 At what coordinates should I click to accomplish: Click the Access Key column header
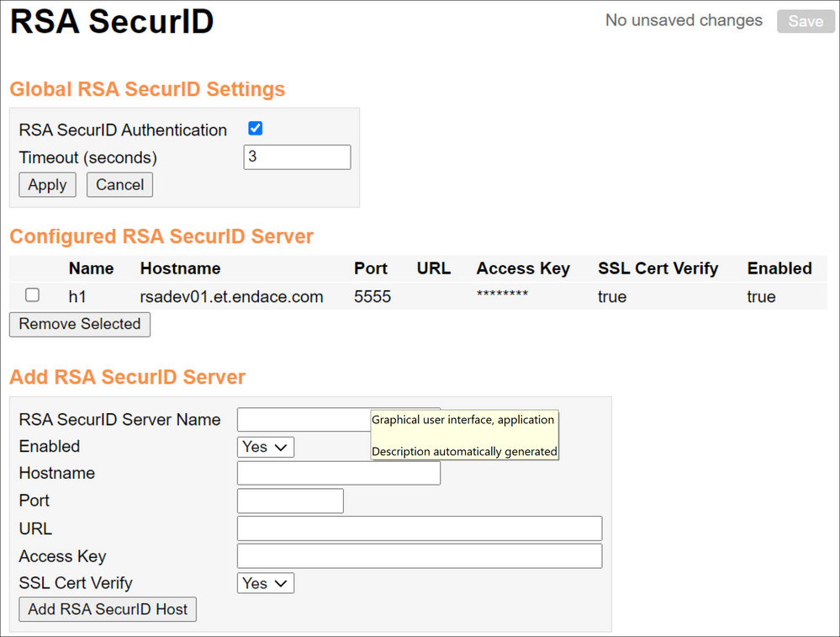coord(523,268)
